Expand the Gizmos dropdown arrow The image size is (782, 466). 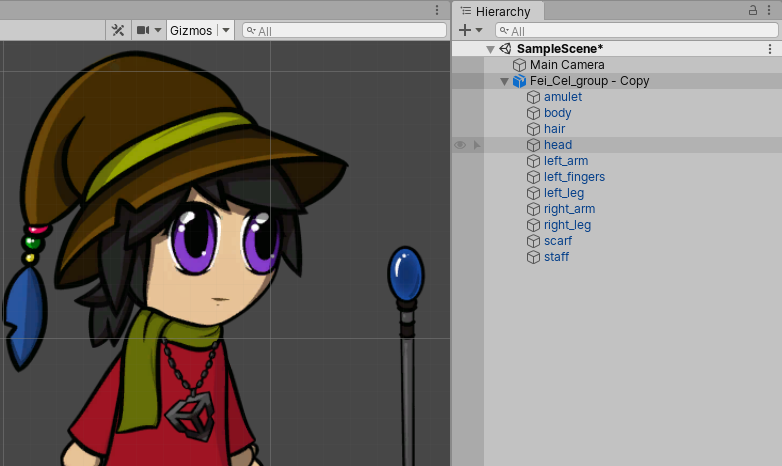tap(226, 30)
